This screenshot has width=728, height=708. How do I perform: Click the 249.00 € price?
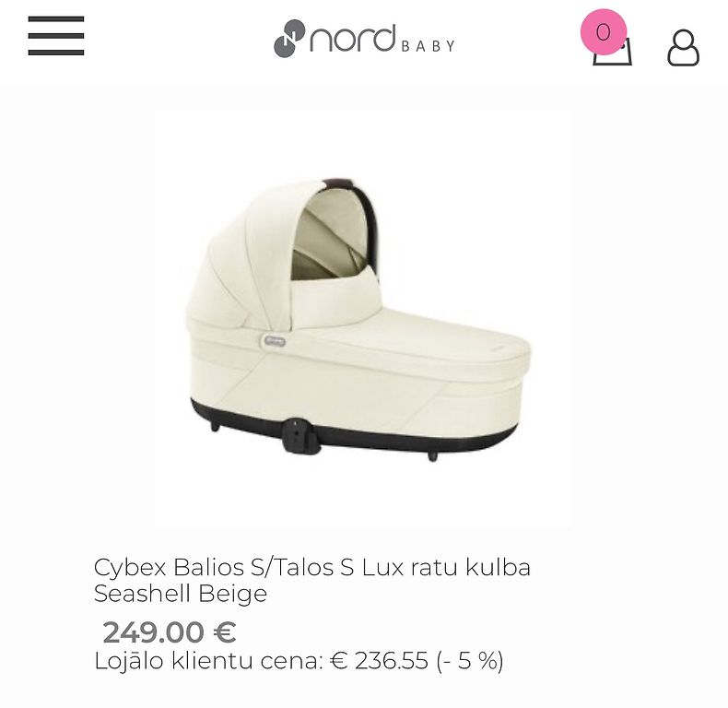tap(170, 632)
